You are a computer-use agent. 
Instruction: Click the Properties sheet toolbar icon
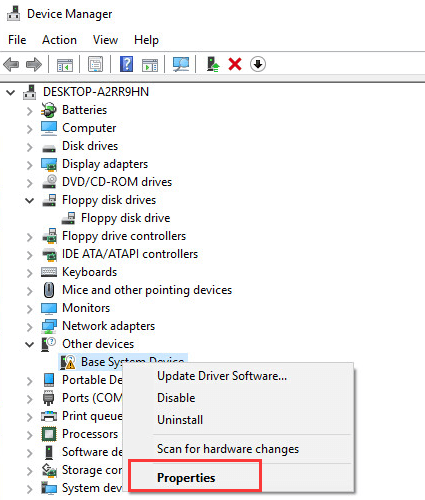coord(95,64)
